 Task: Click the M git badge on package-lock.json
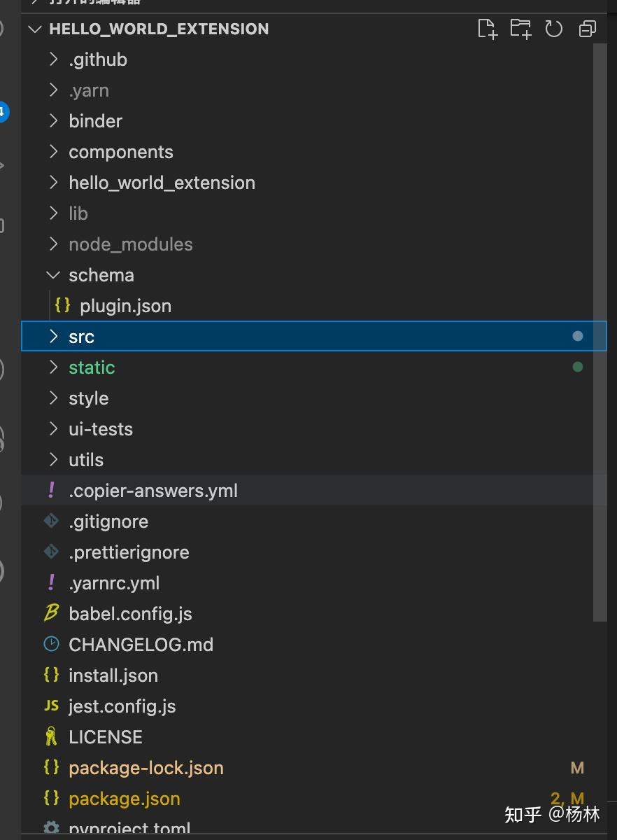point(577,767)
